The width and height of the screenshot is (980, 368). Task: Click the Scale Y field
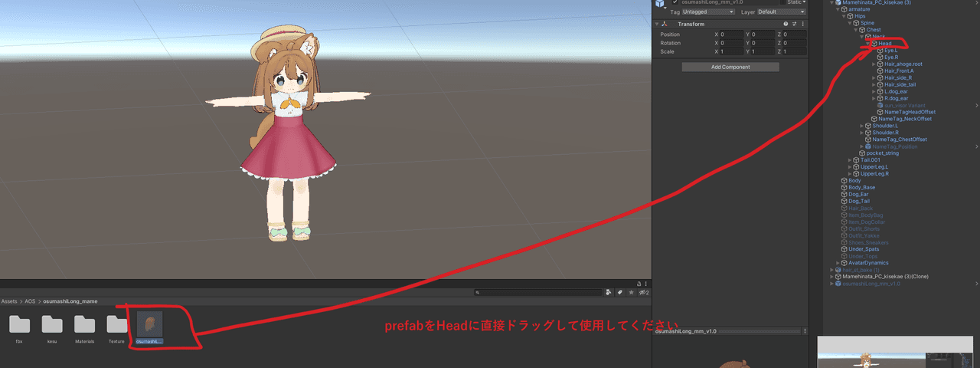coord(763,51)
